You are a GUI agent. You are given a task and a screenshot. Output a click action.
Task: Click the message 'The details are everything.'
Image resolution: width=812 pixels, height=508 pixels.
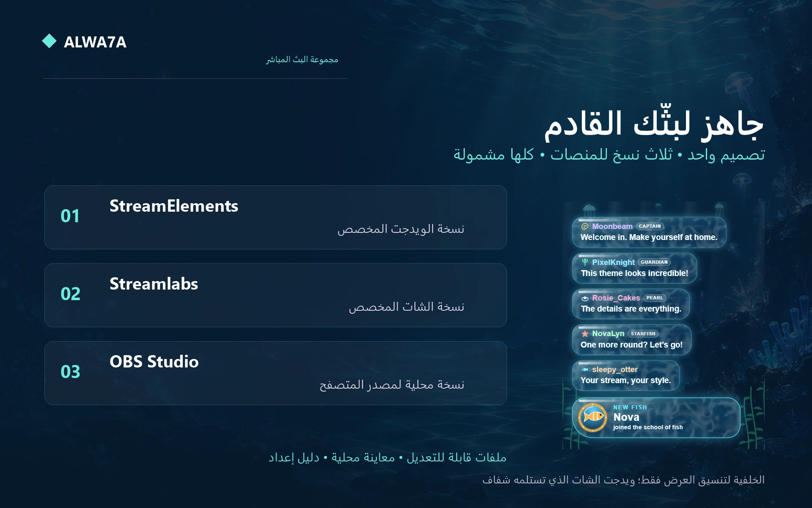coord(631,309)
